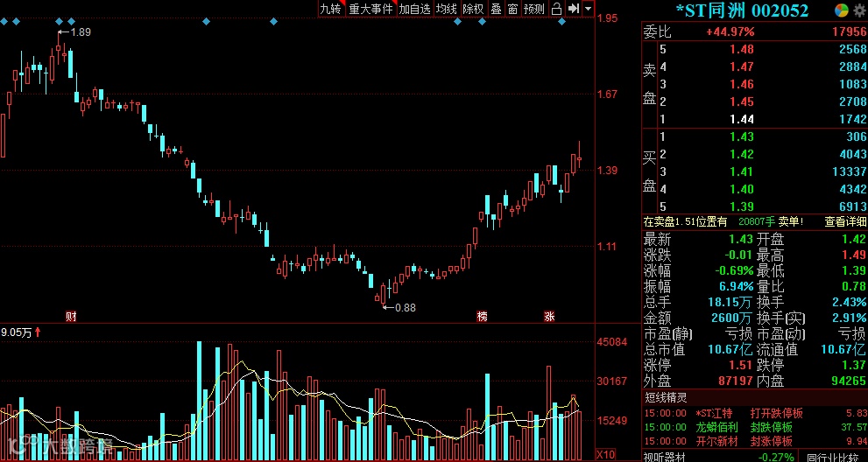Click the 查看详细 link

(844, 222)
